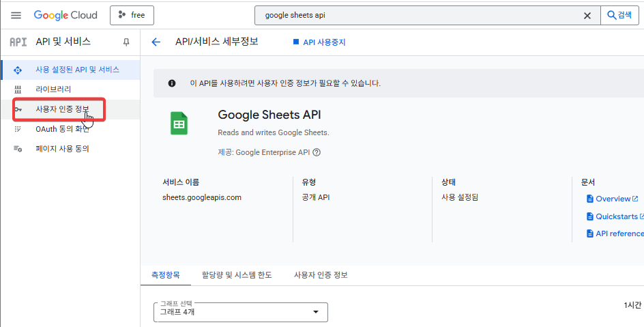The image size is (644, 327).
Task: Click the sheets.googleapis.com service name text
Action: (x=202, y=197)
